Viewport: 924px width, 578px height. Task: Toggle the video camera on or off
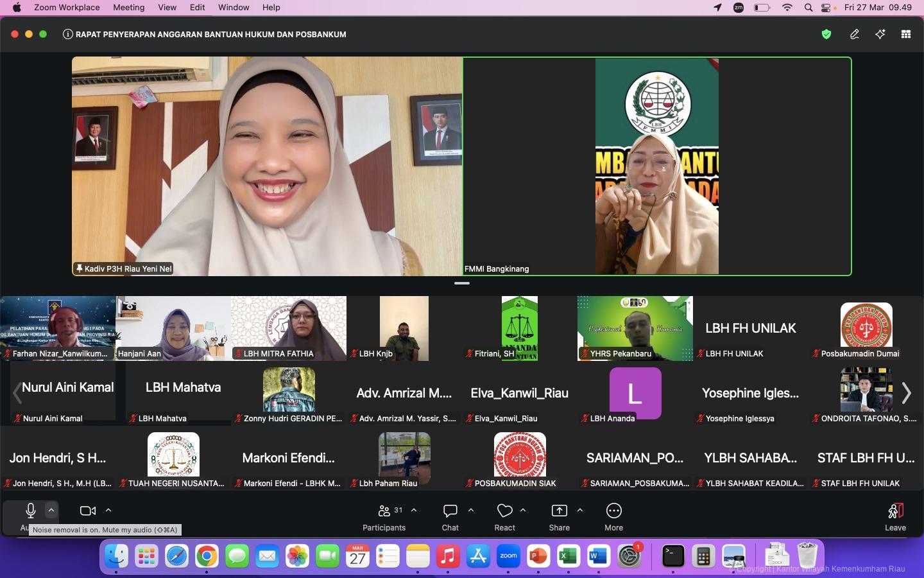(87, 511)
